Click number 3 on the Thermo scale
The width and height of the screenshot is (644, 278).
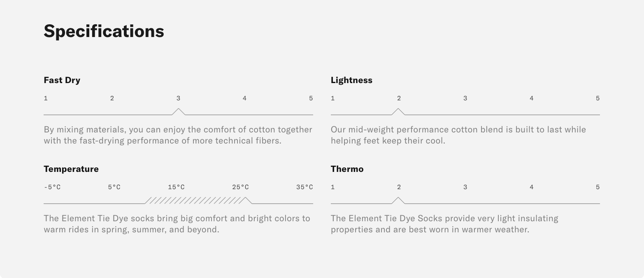(465, 187)
